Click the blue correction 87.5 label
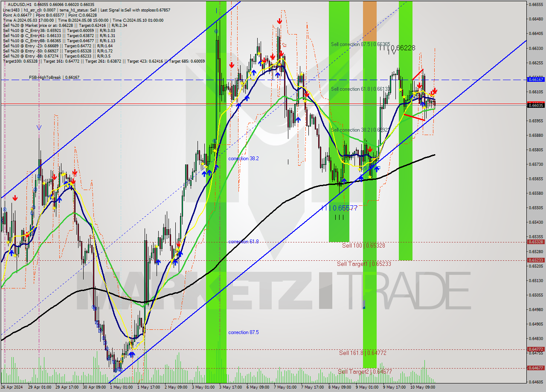This screenshot has height=392, width=546. click(x=244, y=332)
